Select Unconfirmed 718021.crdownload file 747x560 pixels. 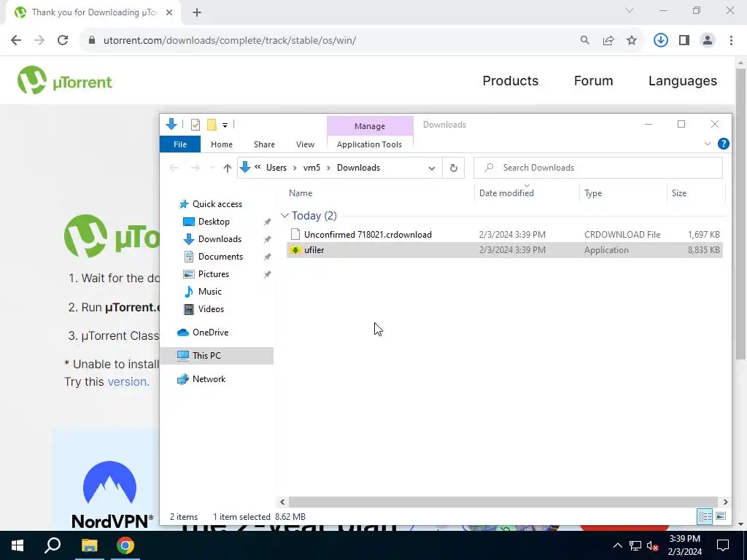coord(505,234)
